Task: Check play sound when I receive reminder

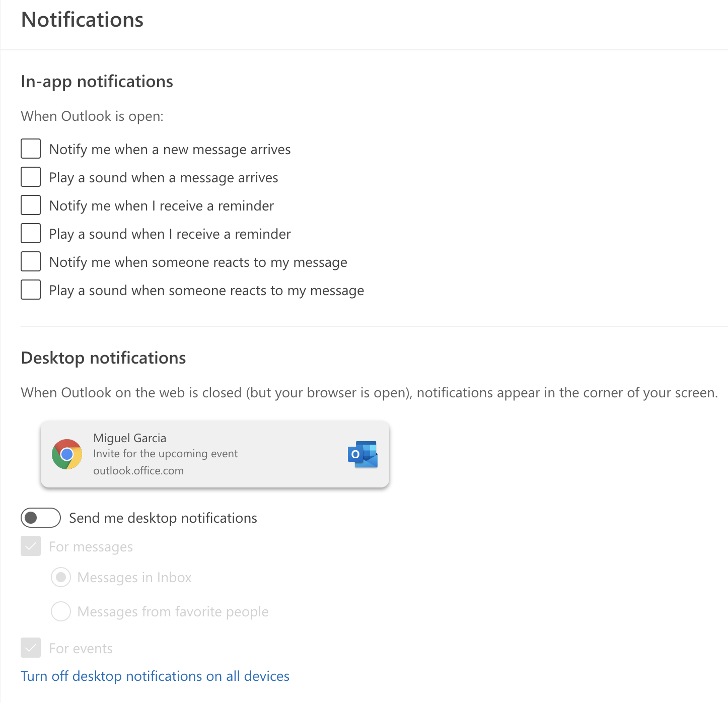Action: pos(31,234)
